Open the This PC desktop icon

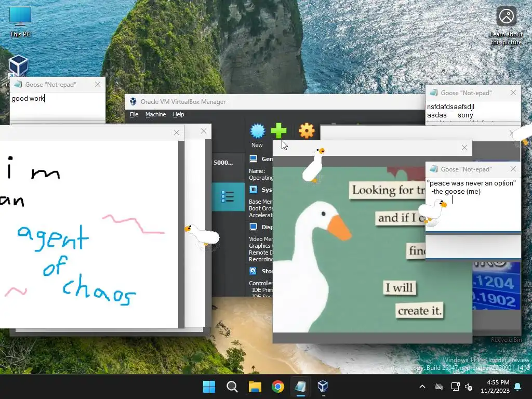pos(20,22)
